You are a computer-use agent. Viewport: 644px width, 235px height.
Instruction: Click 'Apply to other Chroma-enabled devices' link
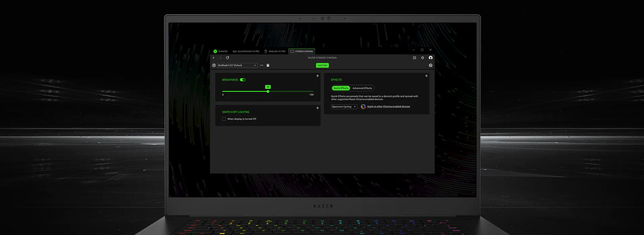(388, 107)
